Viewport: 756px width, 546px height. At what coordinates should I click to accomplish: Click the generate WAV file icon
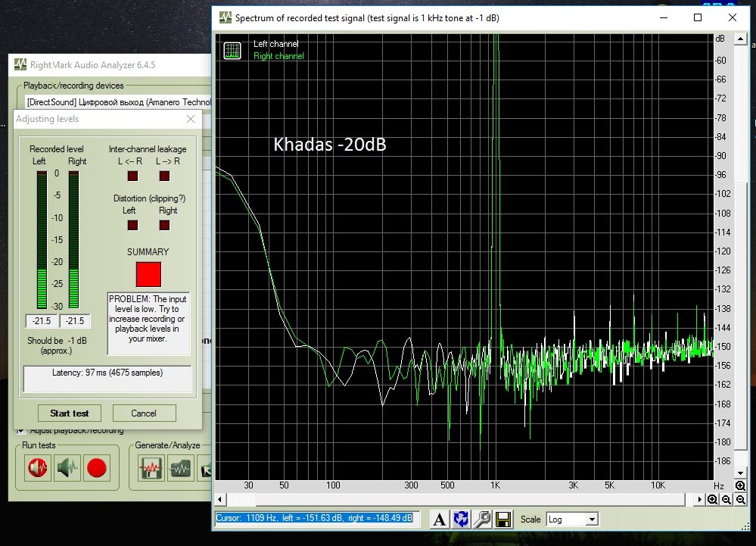pyautogui.click(x=150, y=469)
